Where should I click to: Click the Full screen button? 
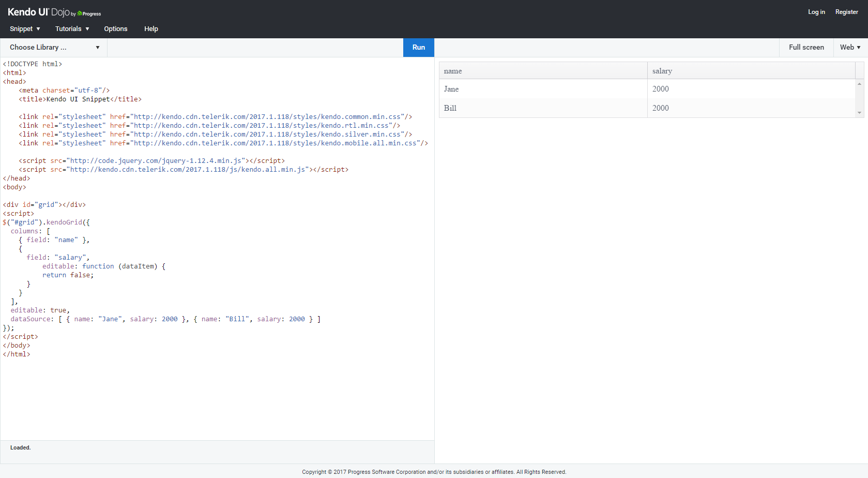(x=806, y=48)
